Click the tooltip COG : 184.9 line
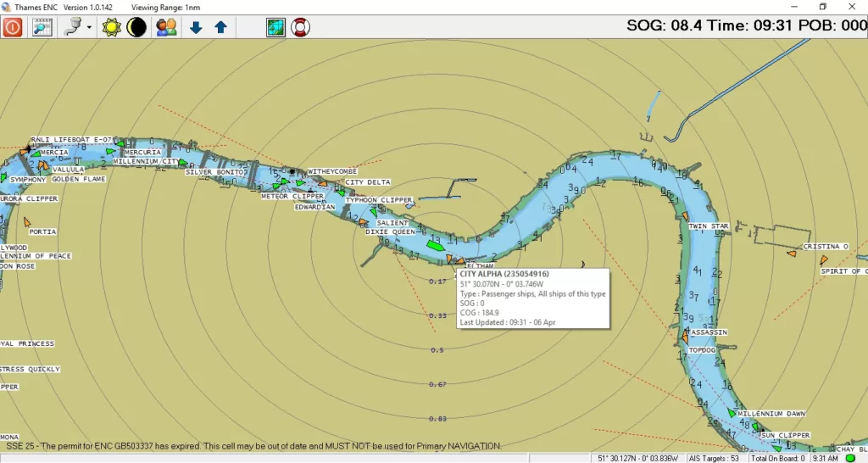Screen dimensions: 868x463 (480, 313)
